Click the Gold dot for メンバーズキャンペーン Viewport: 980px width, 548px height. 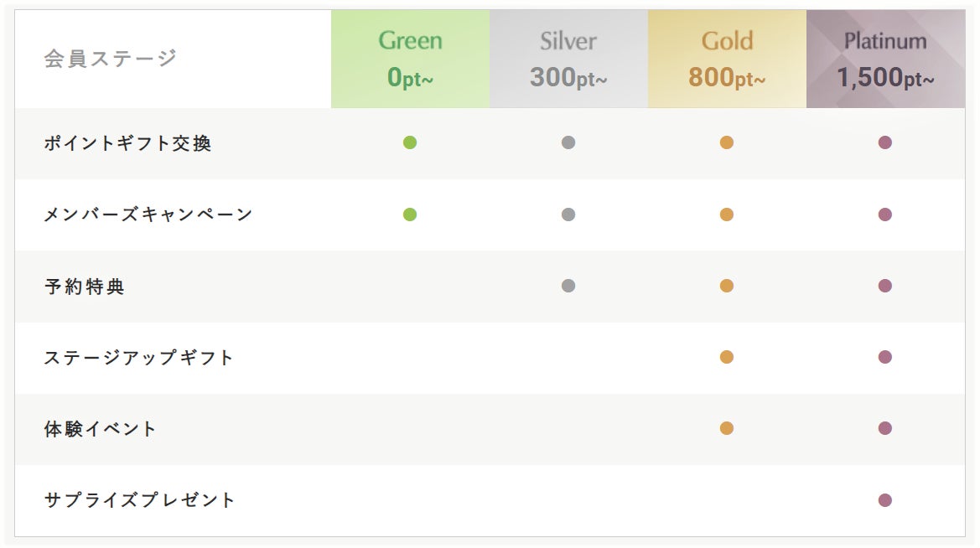727,215
